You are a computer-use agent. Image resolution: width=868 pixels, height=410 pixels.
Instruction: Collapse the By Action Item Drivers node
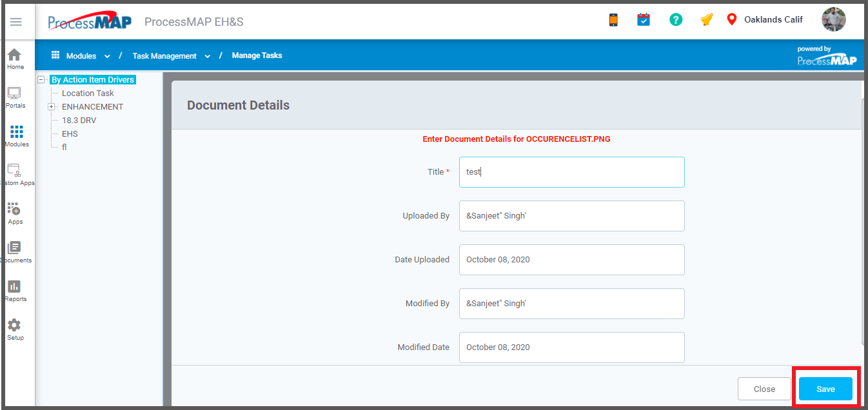click(x=42, y=80)
